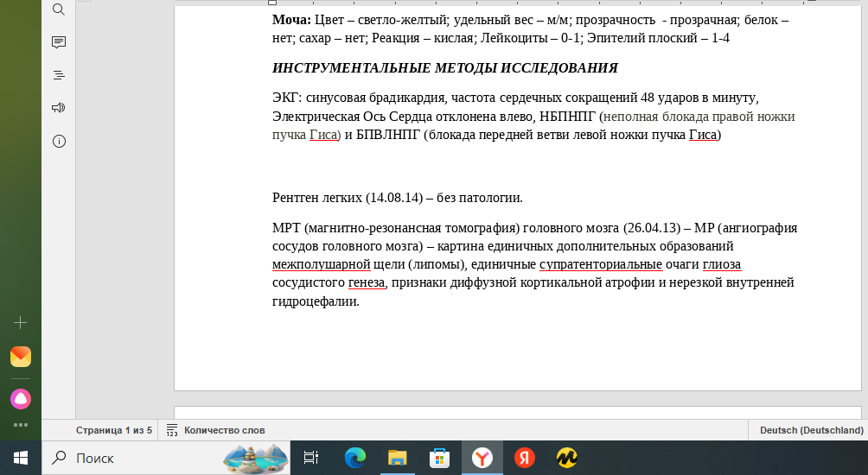Click the search highlight picture in taskbar search
The image size is (868, 475).
point(255,458)
